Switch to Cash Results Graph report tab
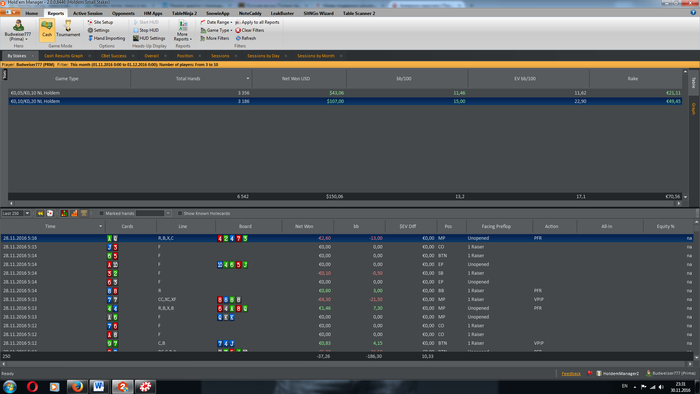The image size is (700, 394). click(x=63, y=56)
